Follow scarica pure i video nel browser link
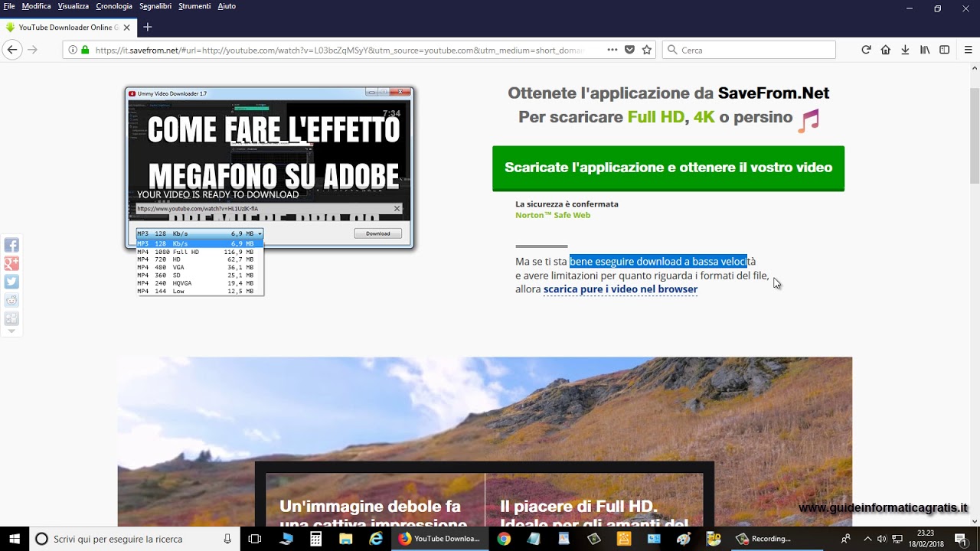980x551 pixels. 620,289
